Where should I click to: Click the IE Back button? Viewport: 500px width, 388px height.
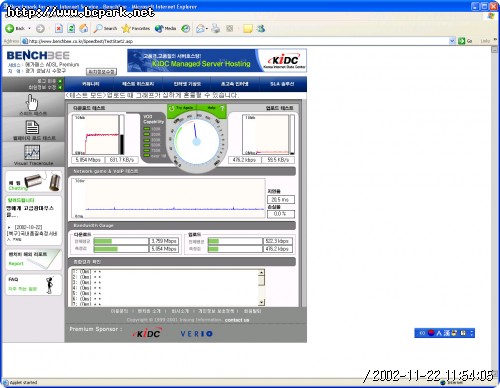point(15,29)
